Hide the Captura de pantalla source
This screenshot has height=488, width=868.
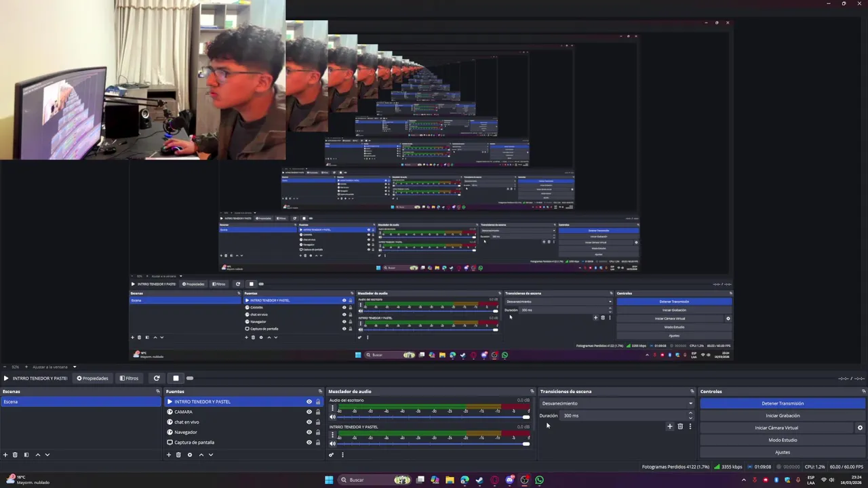[309, 443]
